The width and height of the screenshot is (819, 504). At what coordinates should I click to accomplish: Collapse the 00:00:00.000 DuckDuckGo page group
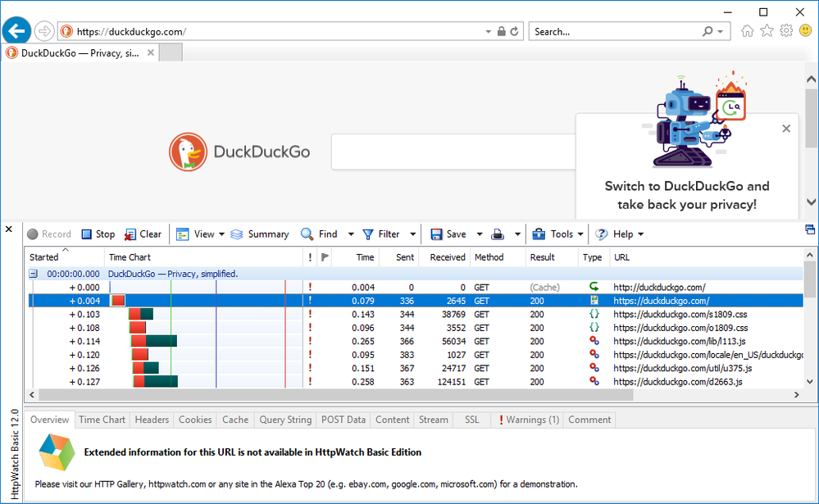33,274
